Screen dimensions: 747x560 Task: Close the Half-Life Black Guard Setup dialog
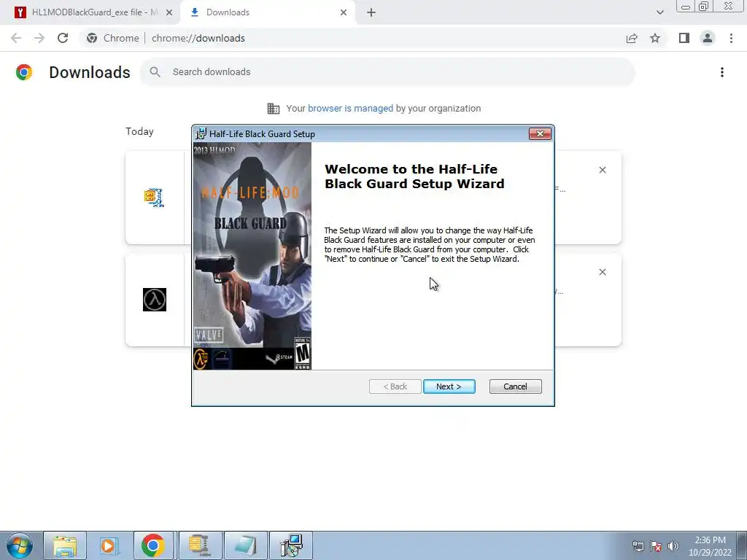click(540, 134)
